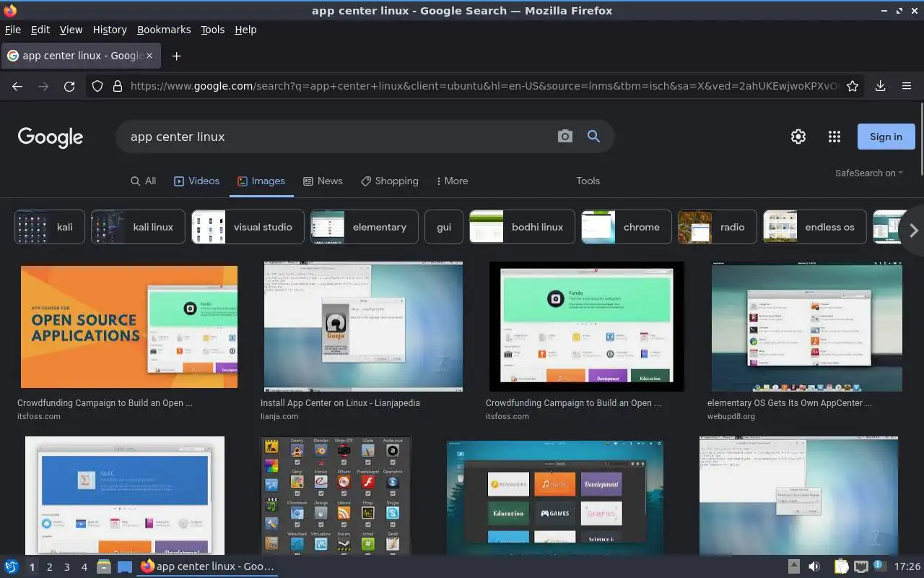Filter results by visual studio chip

click(248, 227)
